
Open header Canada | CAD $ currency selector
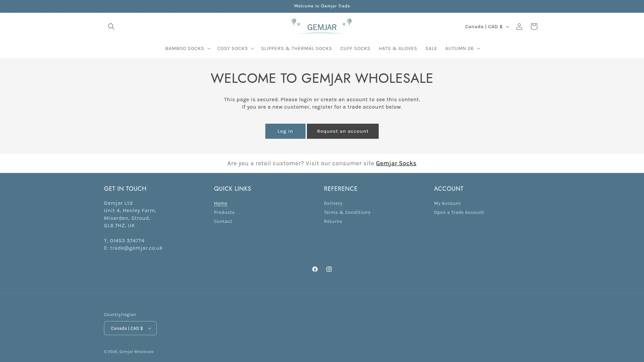click(x=487, y=26)
